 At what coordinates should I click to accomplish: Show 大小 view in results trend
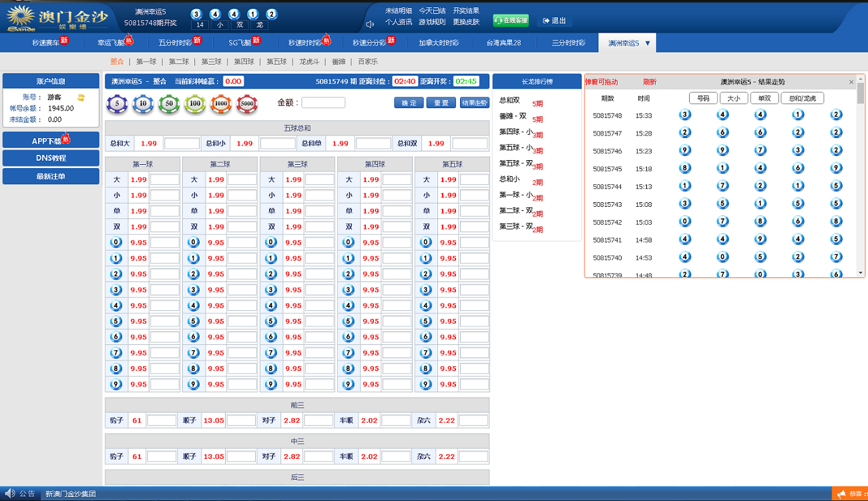pyautogui.click(x=733, y=98)
